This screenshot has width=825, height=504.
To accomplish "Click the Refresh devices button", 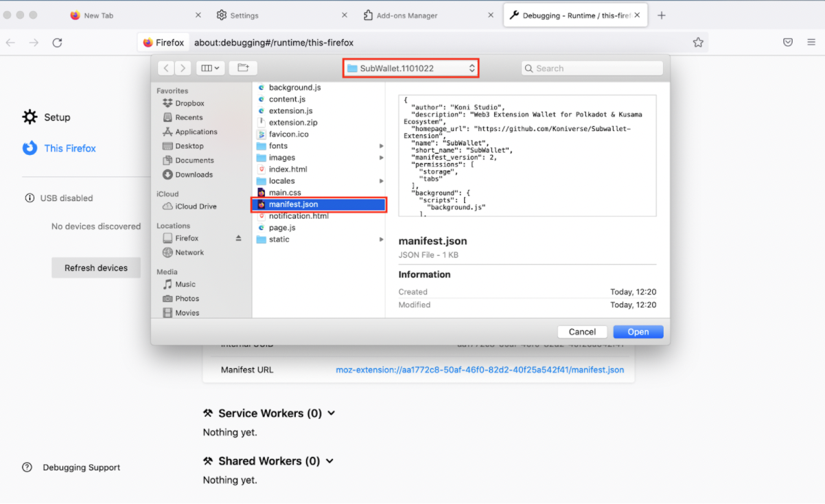I will (96, 268).
